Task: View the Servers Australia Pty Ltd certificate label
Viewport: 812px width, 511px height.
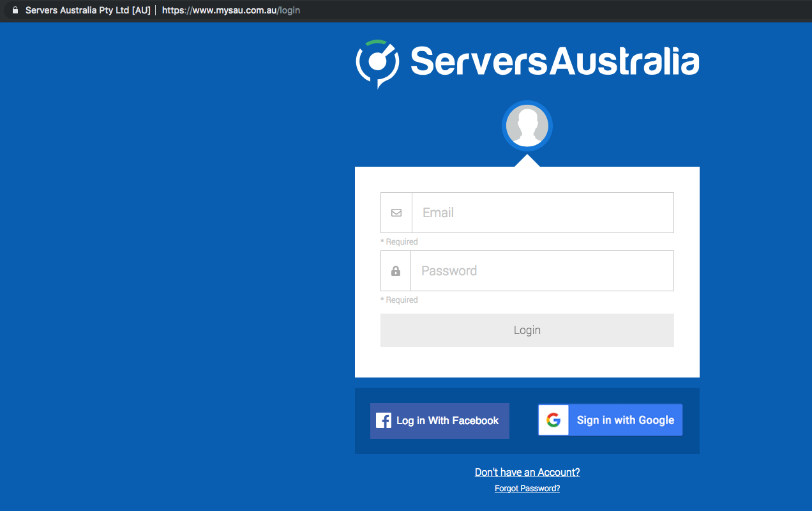Action: tap(87, 10)
